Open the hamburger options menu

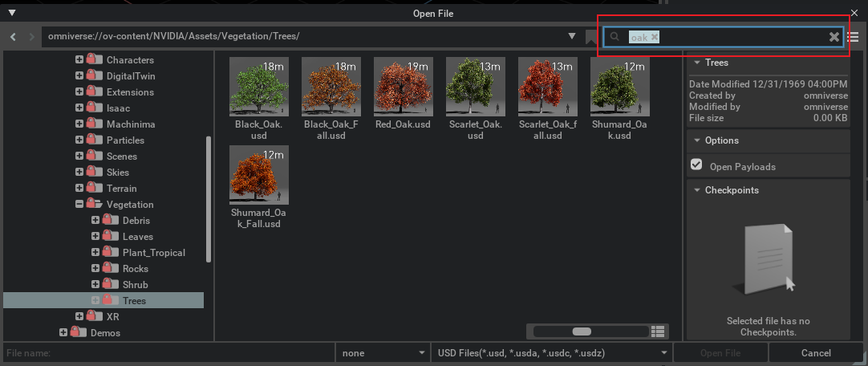pyautogui.click(x=853, y=37)
